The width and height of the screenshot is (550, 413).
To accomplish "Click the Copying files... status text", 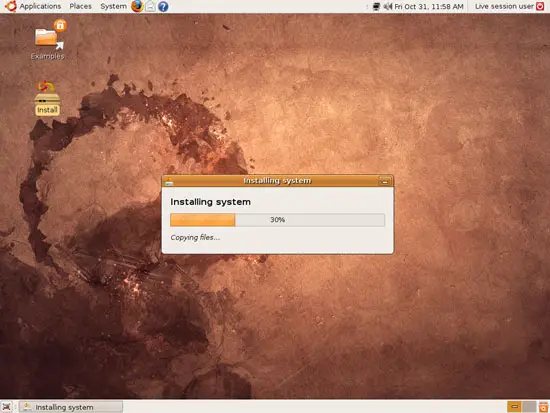I will (195, 238).
